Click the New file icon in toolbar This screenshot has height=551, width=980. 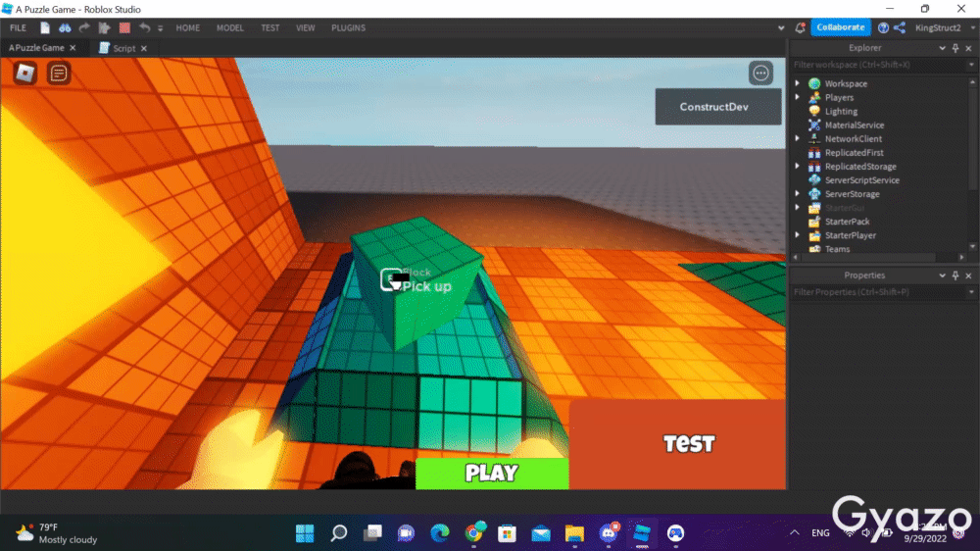click(45, 27)
